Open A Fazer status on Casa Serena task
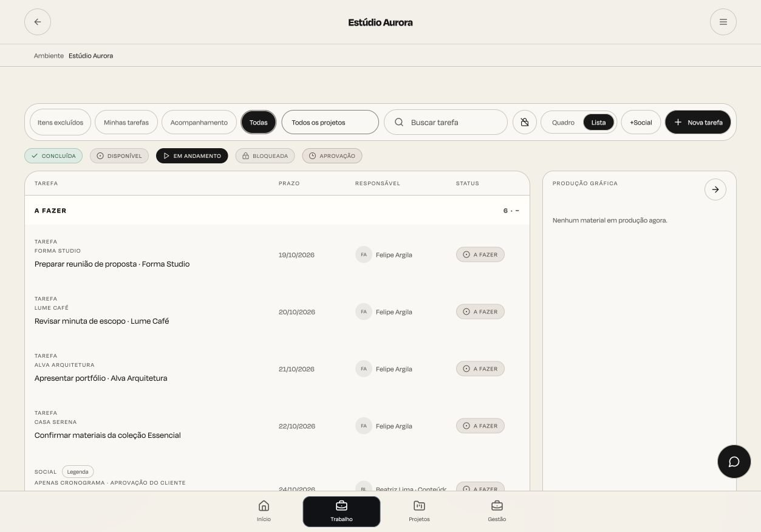Viewport: 761px width, 532px height. point(480,426)
